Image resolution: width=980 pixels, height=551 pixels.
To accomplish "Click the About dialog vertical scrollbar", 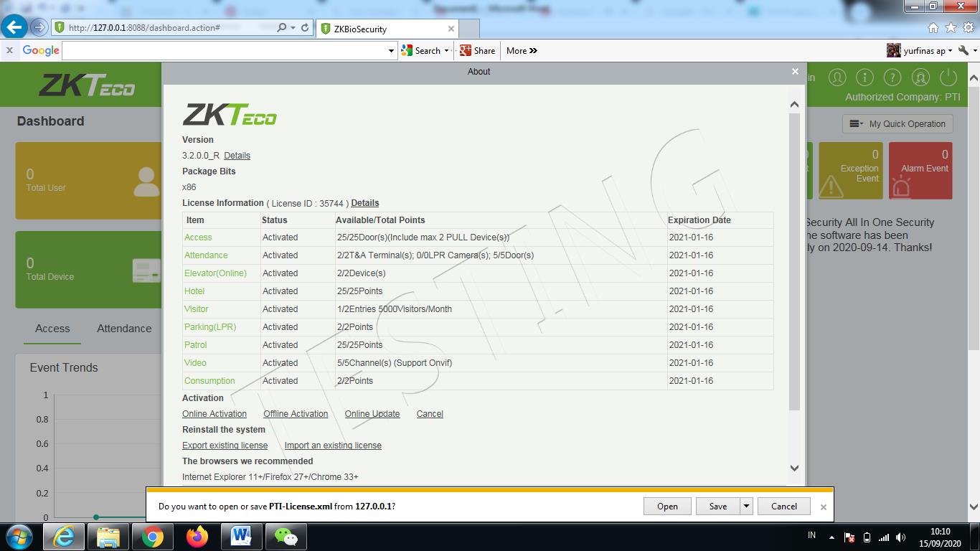I will (x=794, y=258).
